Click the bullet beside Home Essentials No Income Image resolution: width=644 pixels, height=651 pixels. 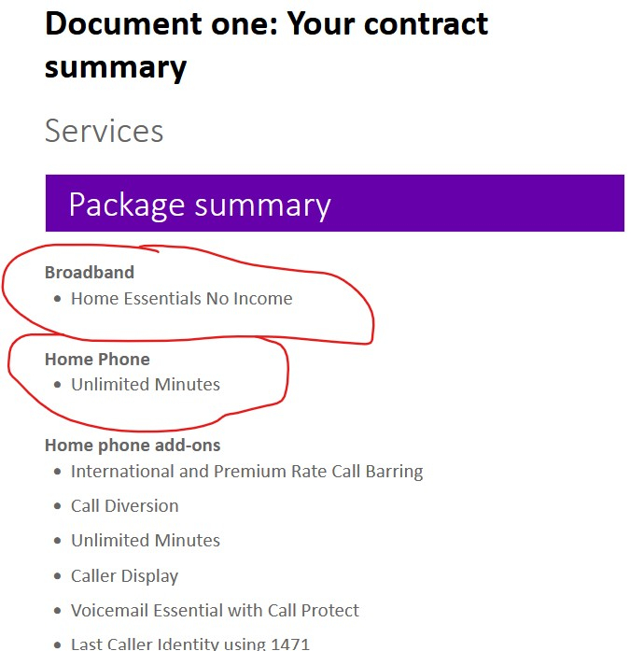pos(58,299)
